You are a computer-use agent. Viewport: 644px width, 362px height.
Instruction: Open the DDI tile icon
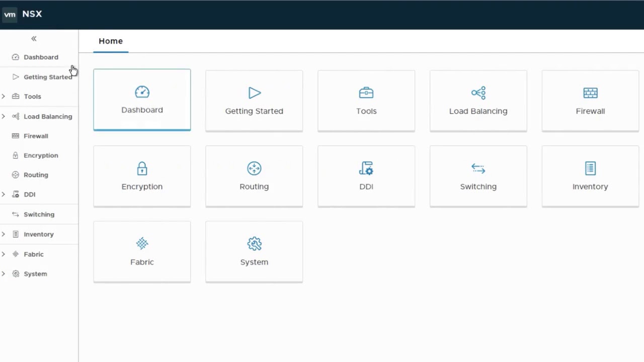tap(366, 168)
